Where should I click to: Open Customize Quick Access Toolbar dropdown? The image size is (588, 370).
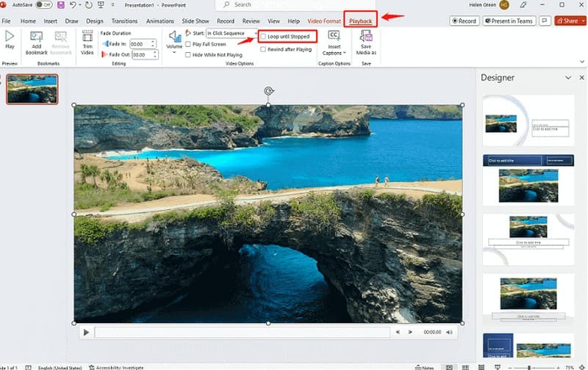point(112,5)
